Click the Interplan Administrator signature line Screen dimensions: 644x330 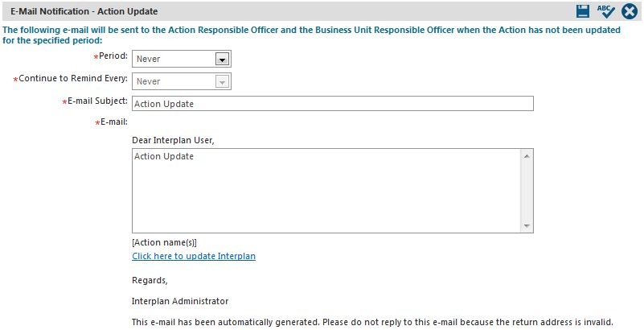[x=180, y=301]
